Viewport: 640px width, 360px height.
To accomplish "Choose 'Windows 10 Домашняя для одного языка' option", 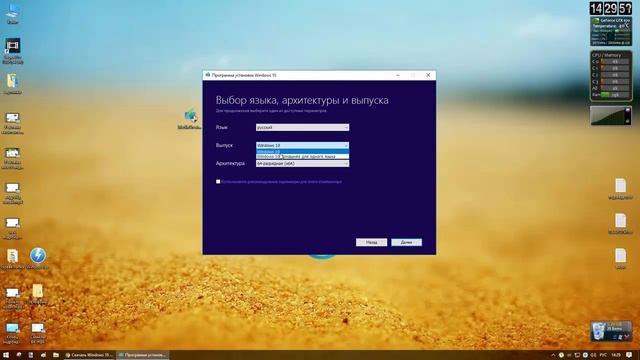I will pos(302,156).
